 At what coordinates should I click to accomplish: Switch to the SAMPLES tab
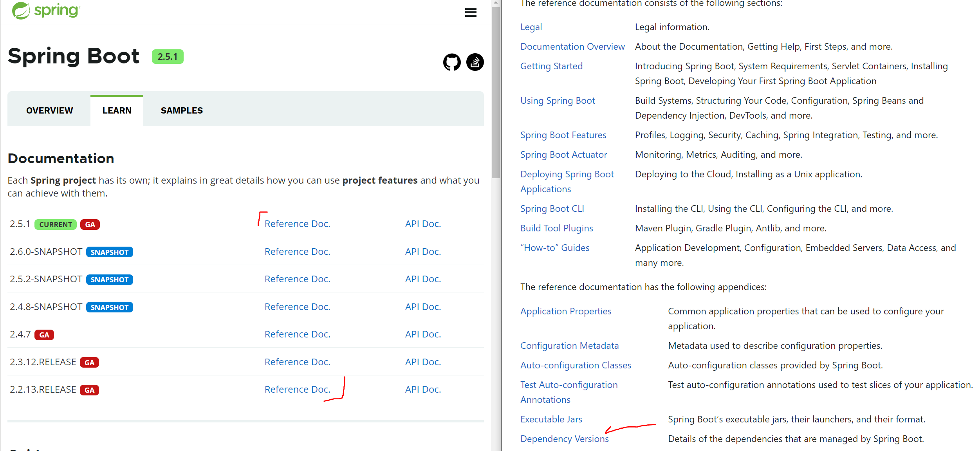(x=182, y=110)
